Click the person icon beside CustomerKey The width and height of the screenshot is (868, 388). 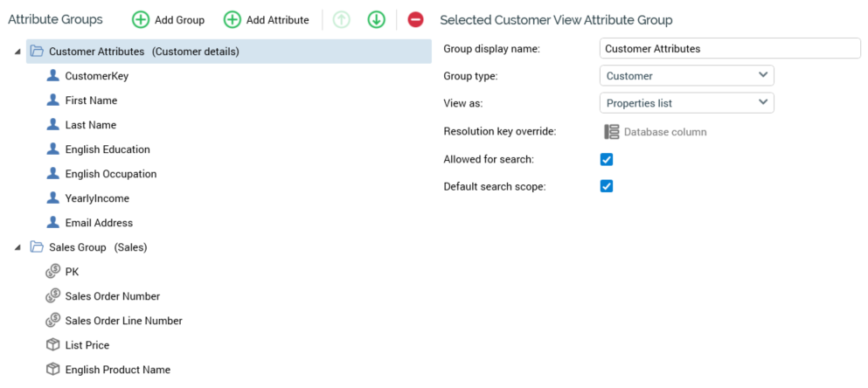52,76
